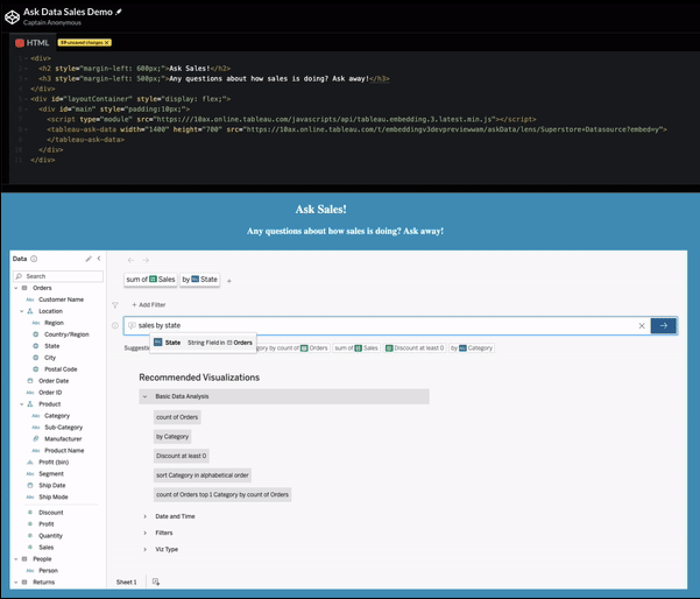Select the Customer Name field in Orders
This screenshot has width=700, height=599.
[61, 299]
